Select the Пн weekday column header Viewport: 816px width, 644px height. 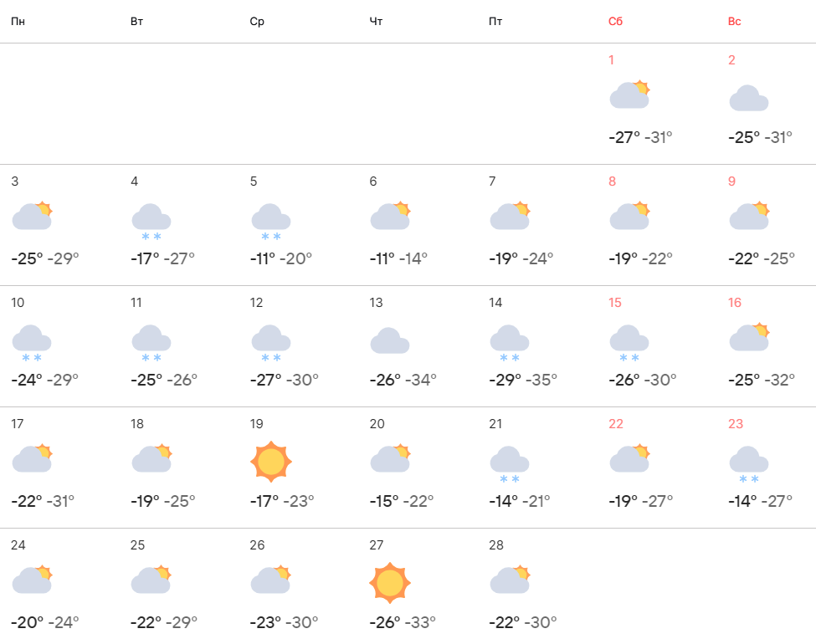(x=18, y=21)
